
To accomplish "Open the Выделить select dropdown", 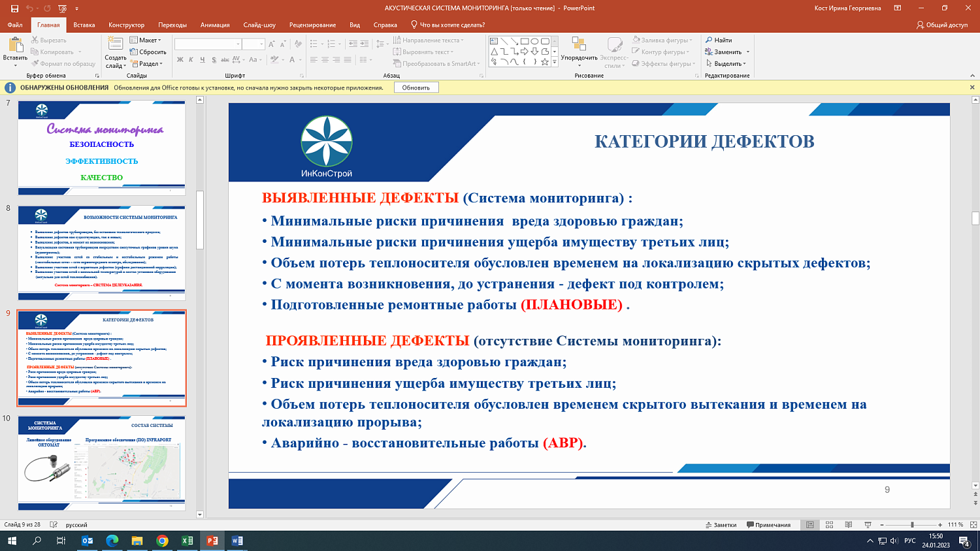I will point(726,63).
